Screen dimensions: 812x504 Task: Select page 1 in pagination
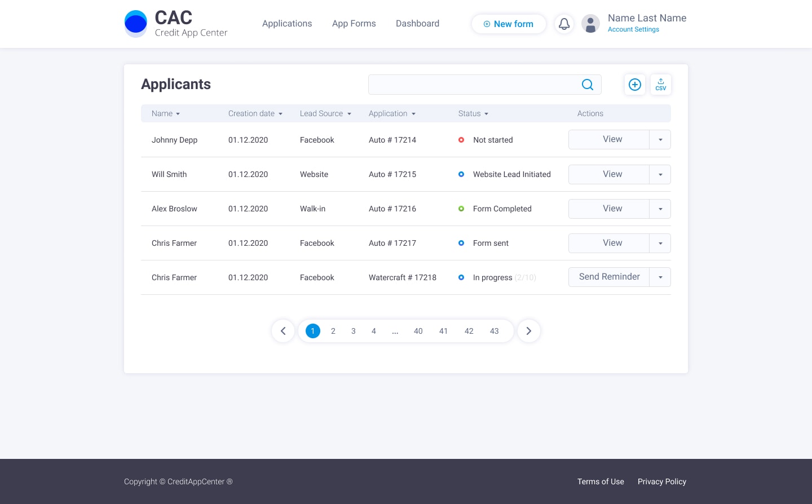coord(313,331)
